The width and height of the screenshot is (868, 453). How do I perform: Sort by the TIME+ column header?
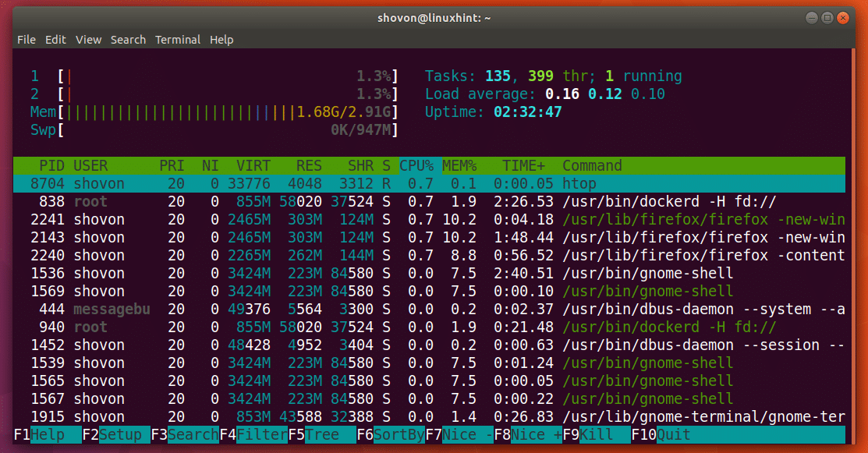(523, 165)
